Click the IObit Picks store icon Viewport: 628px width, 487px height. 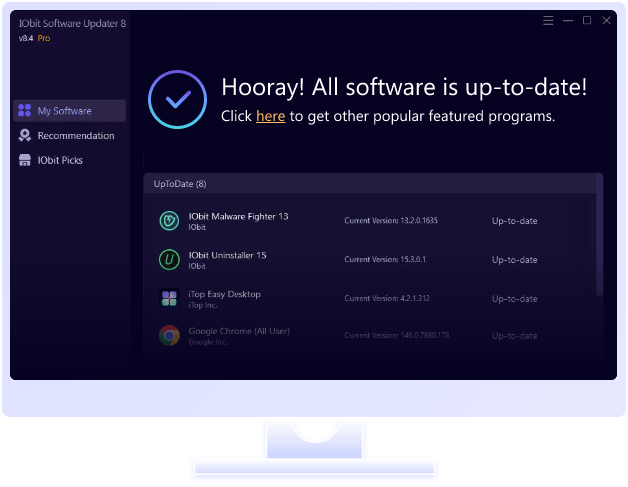click(25, 160)
